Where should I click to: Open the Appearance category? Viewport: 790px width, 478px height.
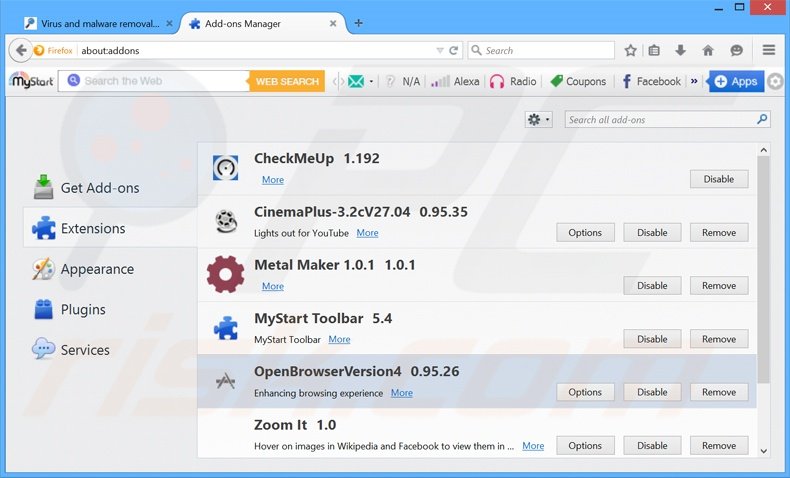(x=110, y=269)
